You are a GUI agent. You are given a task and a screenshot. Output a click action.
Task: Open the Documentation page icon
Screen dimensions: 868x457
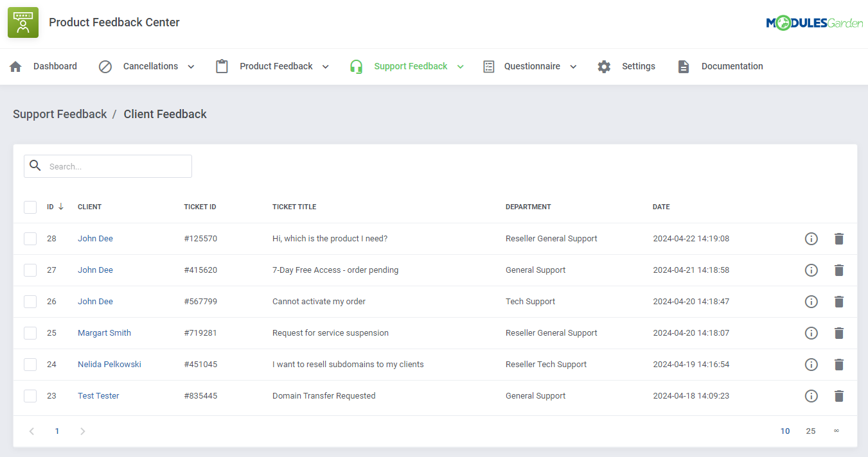(x=683, y=66)
